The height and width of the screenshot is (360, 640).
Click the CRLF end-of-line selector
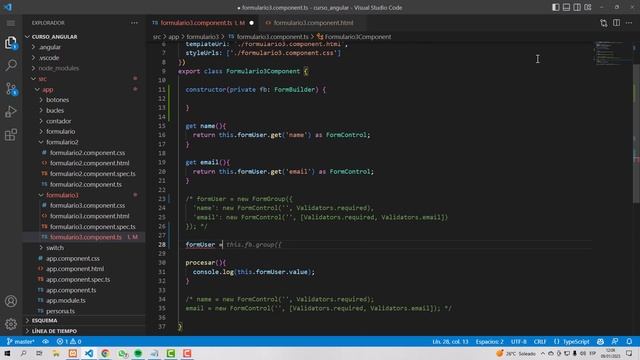click(x=540, y=342)
